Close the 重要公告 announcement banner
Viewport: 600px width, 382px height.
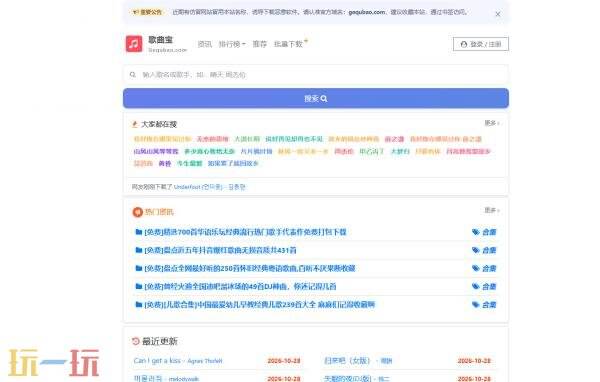(498, 14)
